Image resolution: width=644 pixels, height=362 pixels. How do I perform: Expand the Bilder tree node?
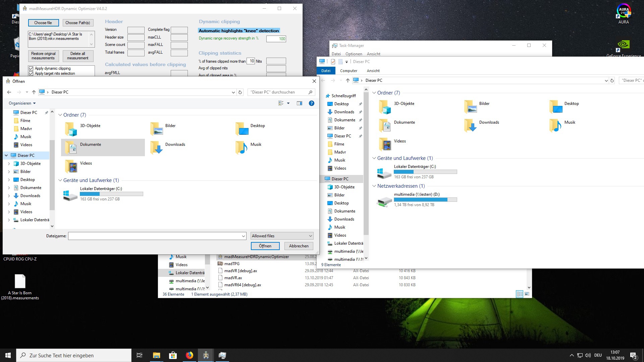click(x=9, y=172)
